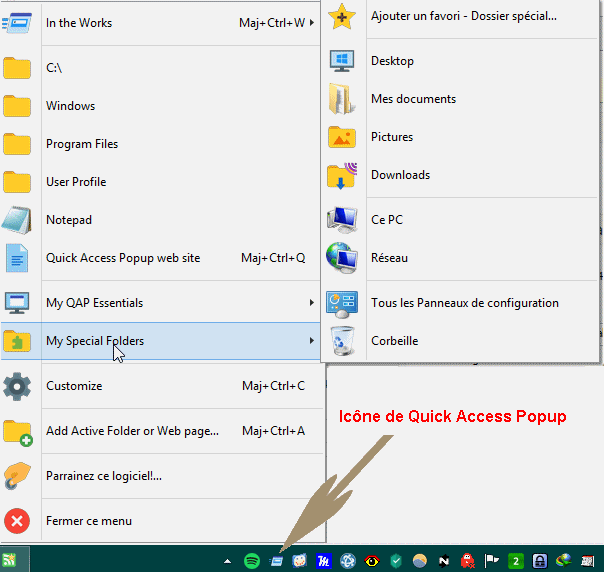Expand the My QAP Essentials submenu arrow
604x572 pixels.
click(x=311, y=303)
